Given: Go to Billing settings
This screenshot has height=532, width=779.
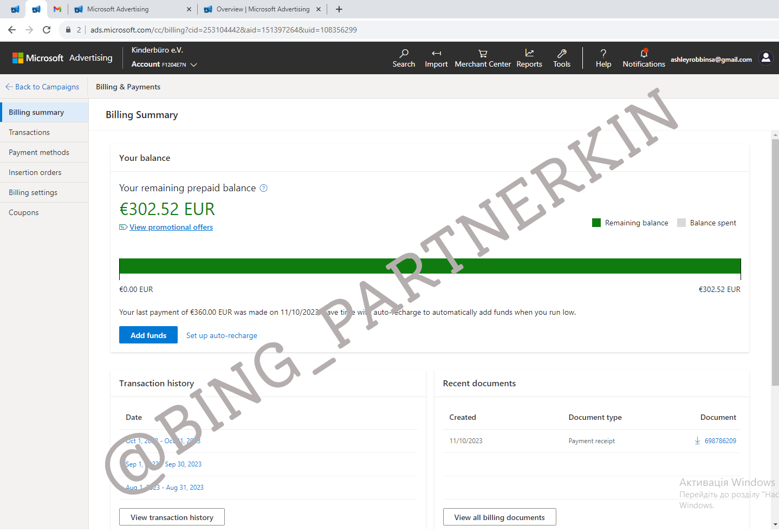Looking at the screenshot, I should (x=33, y=192).
